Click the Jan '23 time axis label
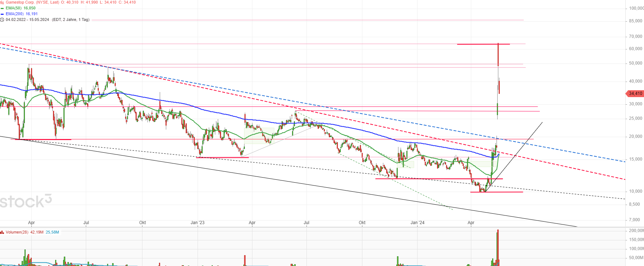The image size is (644, 266). point(198,222)
